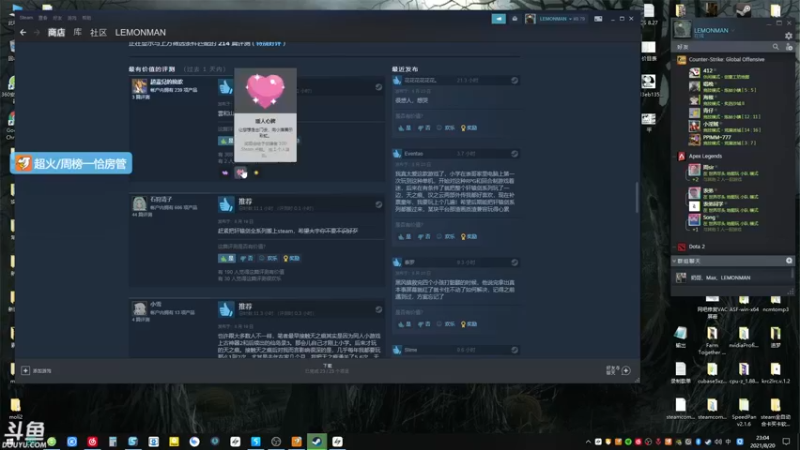The width and height of the screenshot is (800, 450).
Task: Click the first review author's avatar in the helpful reviews list
Action: pos(139,86)
